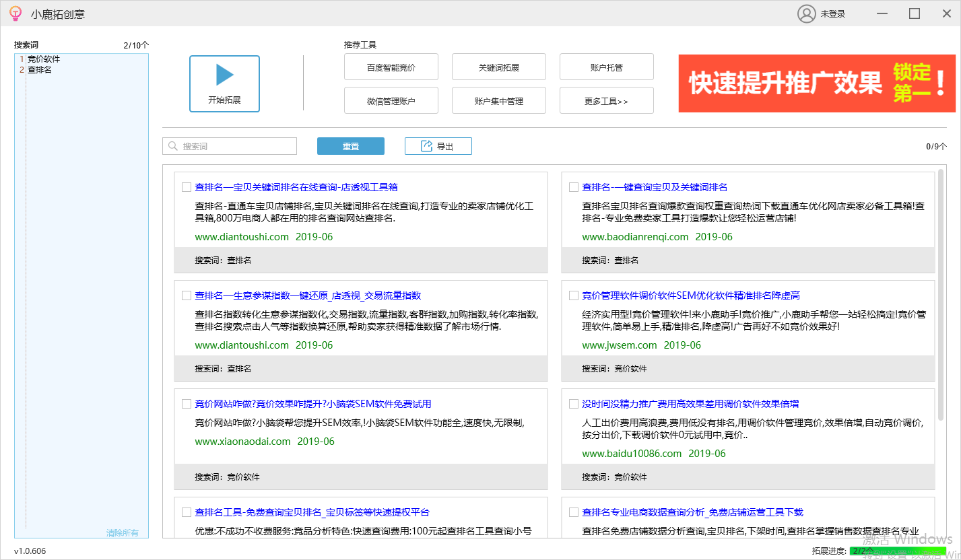
Task: Open the 账户托管 tool
Action: tap(607, 67)
